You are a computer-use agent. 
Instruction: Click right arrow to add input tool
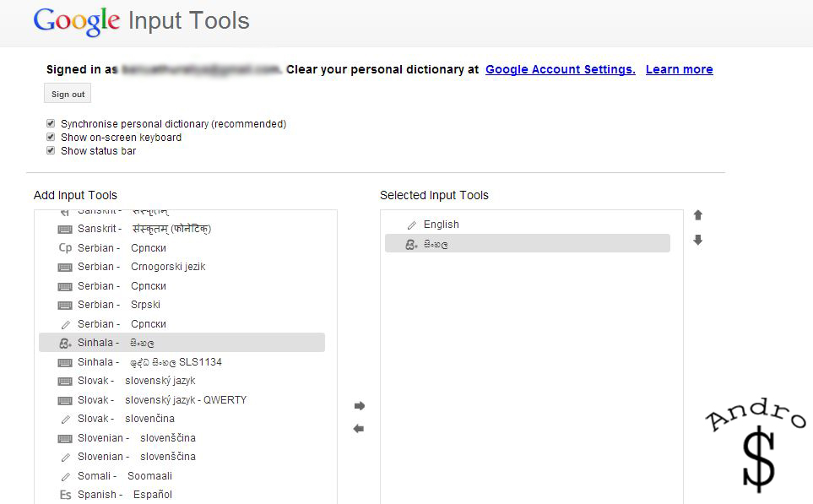click(x=359, y=406)
